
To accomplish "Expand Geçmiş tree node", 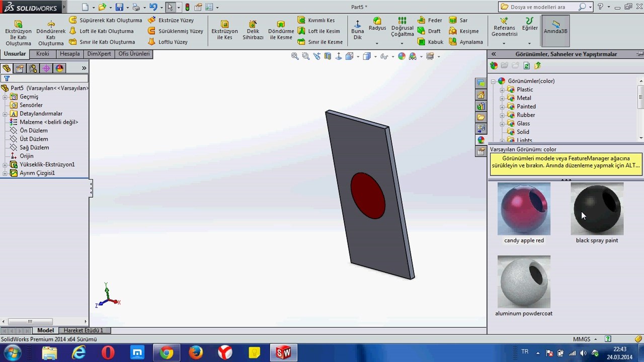I will [x=5, y=97].
